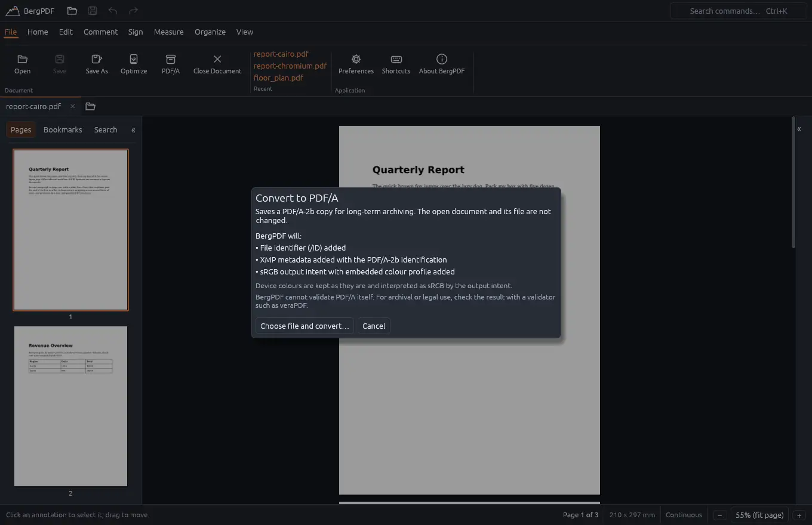Select page 2 Revenue Overview thumbnail
This screenshot has height=525, width=812.
(70, 406)
